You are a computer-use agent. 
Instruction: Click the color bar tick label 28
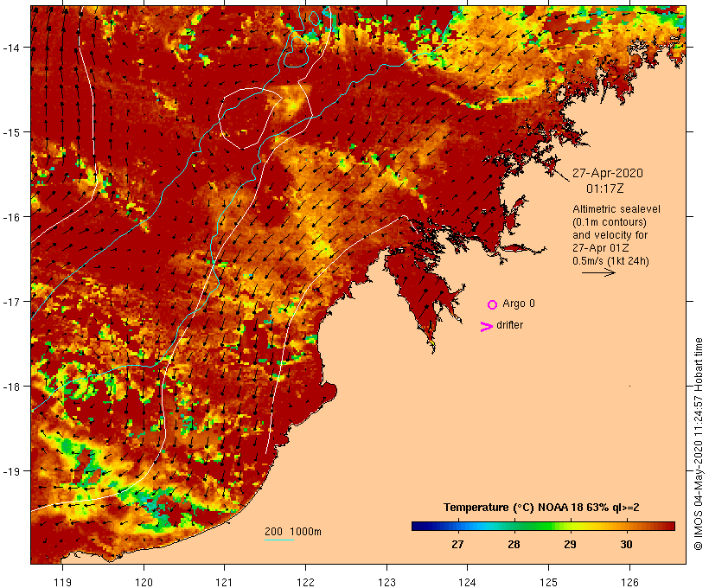pos(514,544)
